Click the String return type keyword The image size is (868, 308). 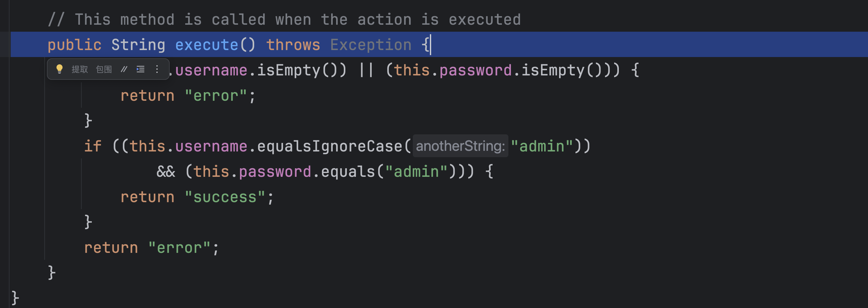click(x=138, y=45)
